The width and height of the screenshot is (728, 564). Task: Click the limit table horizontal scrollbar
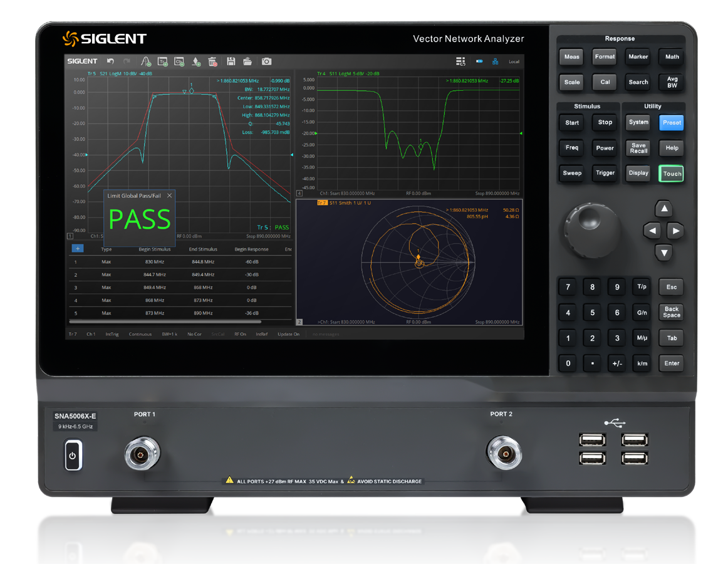[163, 321]
